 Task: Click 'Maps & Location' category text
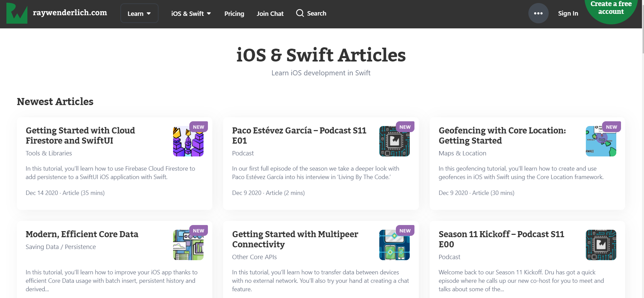pyautogui.click(x=462, y=153)
